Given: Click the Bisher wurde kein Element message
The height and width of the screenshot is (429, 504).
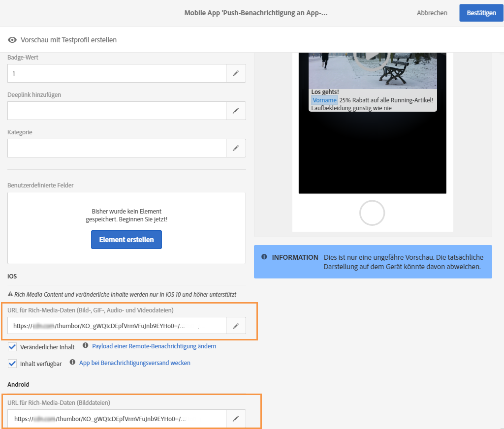Looking at the screenshot, I should pyautogui.click(x=126, y=215).
